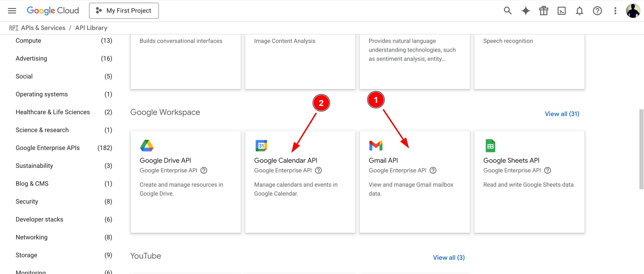
Task: Filter by Compute category
Action: [64, 41]
